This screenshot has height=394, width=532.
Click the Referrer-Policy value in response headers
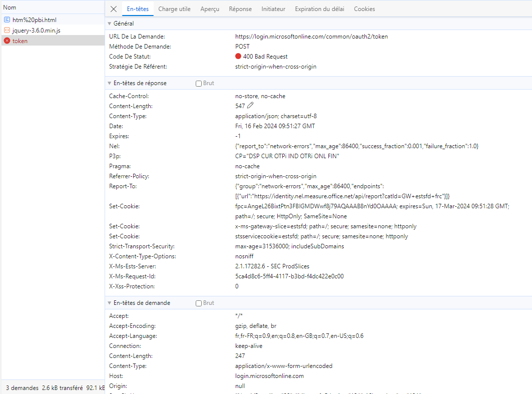pos(276,176)
